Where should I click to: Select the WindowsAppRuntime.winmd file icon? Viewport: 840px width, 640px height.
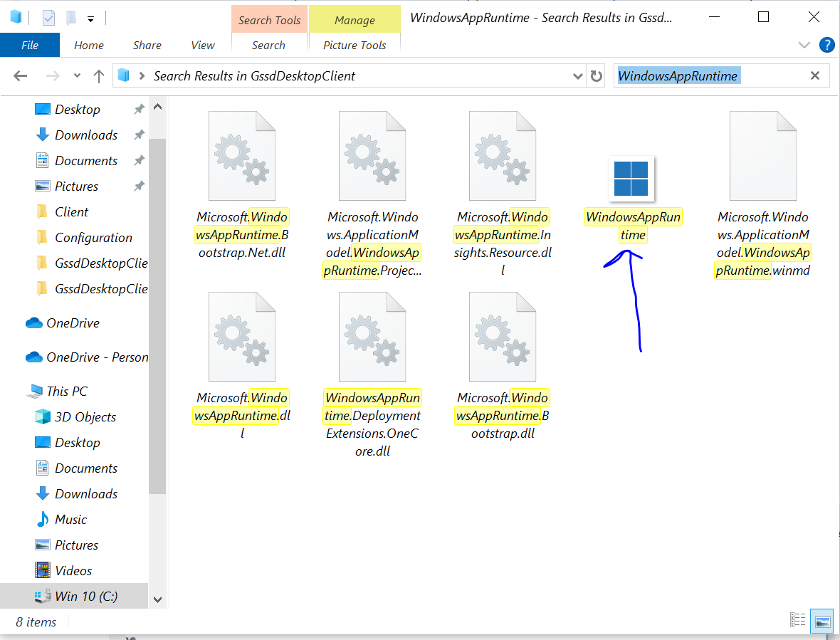763,156
